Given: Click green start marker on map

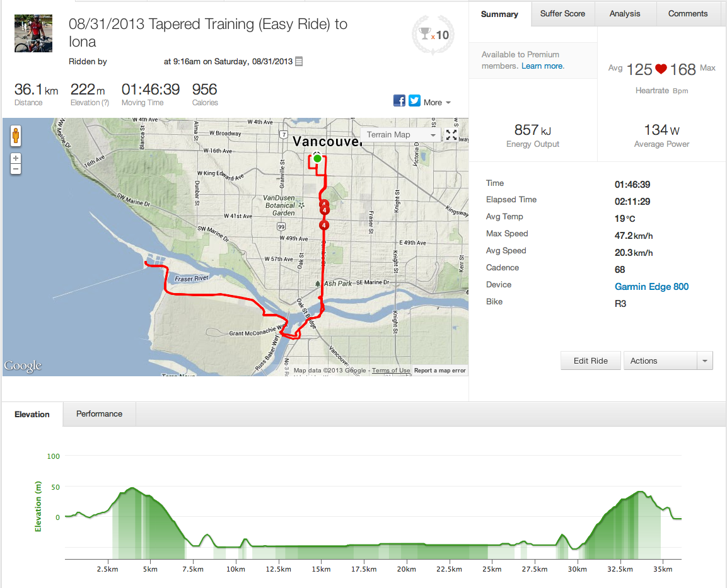Looking at the screenshot, I should tap(317, 158).
